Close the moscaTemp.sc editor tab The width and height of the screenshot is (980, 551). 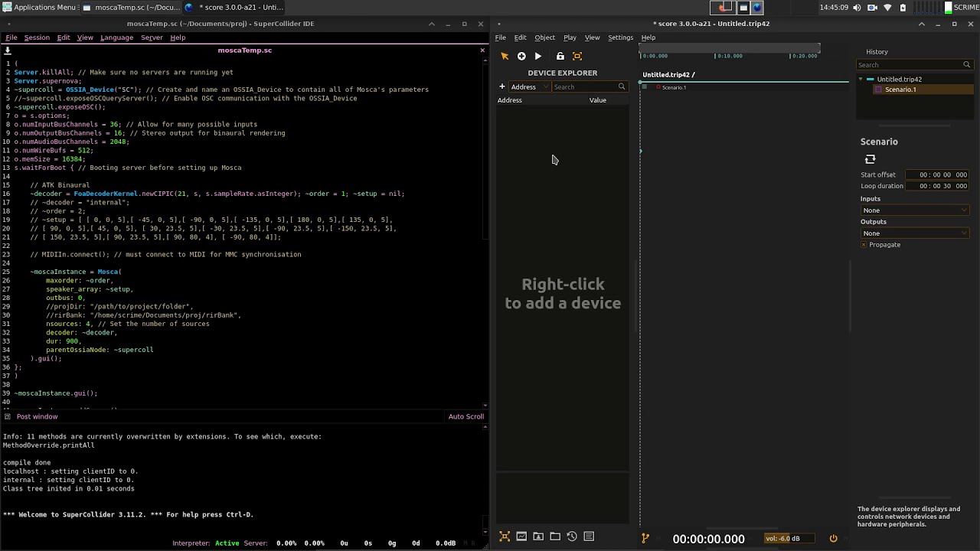(x=482, y=51)
